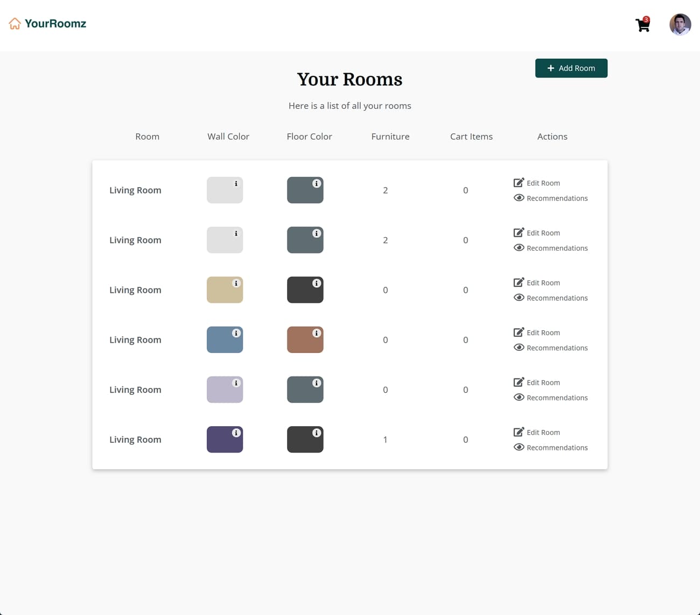Open the shopping cart icon
This screenshot has height=615, width=700.
click(x=642, y=25)
